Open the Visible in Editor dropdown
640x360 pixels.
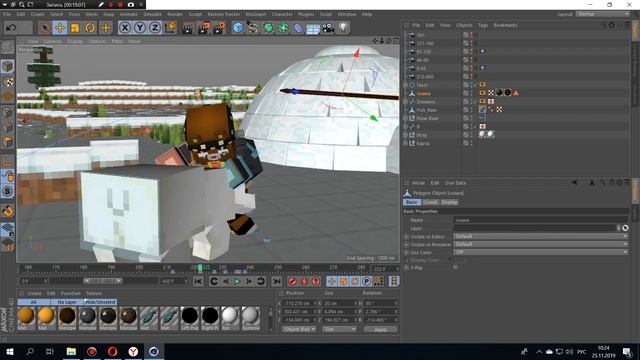tap(540, 236)
